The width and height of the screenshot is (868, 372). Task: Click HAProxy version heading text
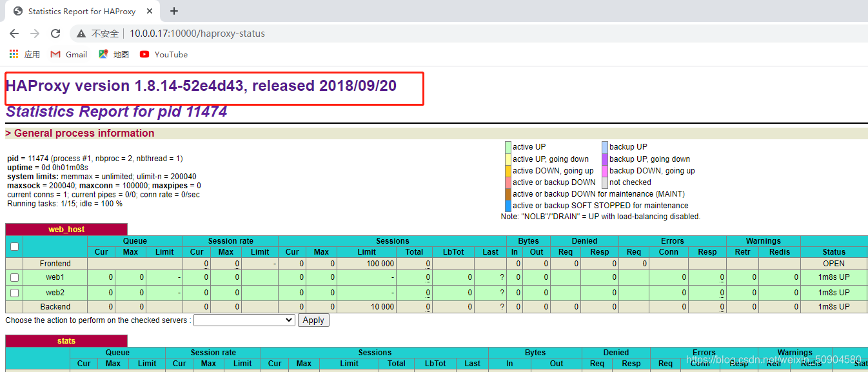pyautogui.click(x=201, y=86)
